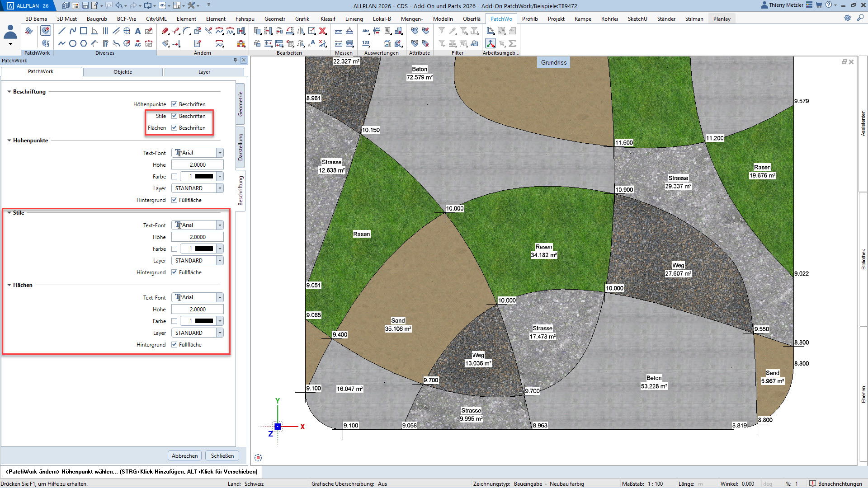868x488 pixels.
Task: Click the Abbrechen button
Action: coord(184,455)
